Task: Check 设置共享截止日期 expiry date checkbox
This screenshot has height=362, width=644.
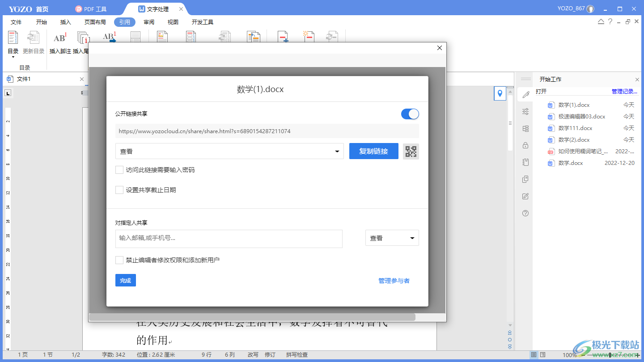Action: (119, 190)
